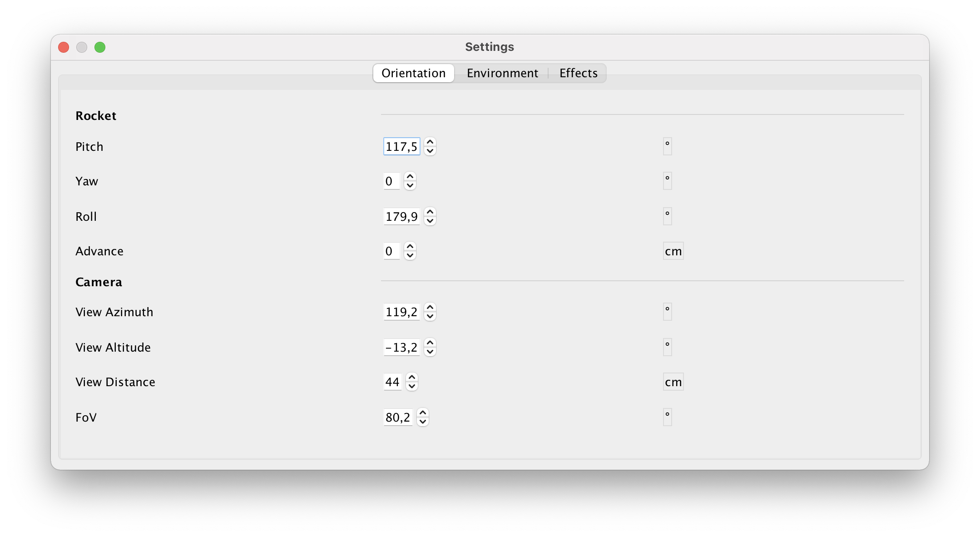Lower the View Altitude value
980x537 pixels.
[x=429, y=352]
